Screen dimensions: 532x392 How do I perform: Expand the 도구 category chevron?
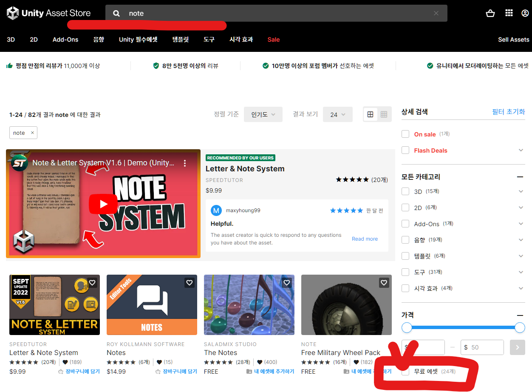point(521,272)
